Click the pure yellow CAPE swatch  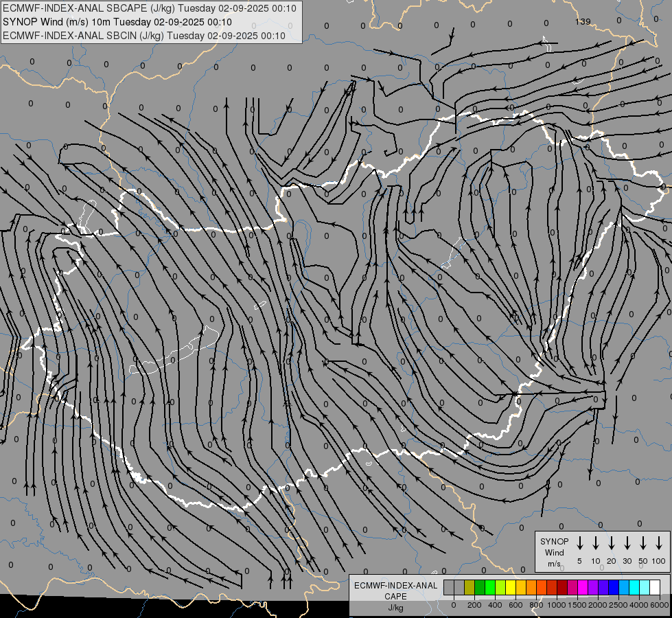click(511, 588)
